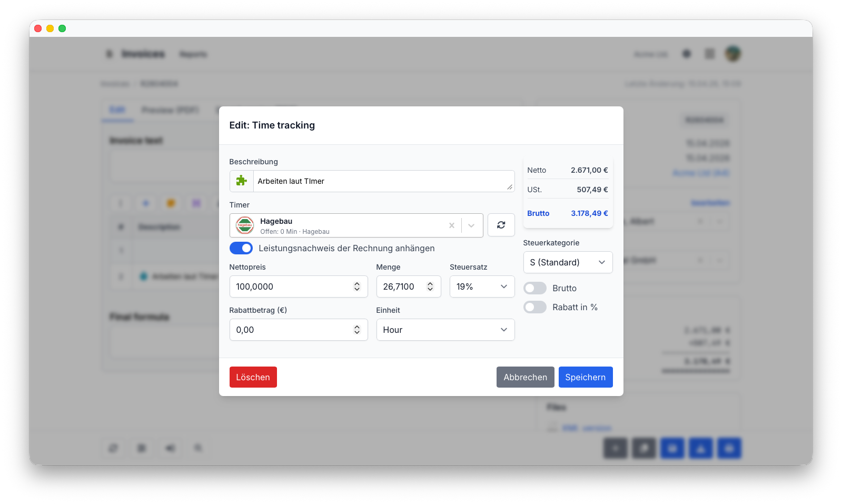Click the Nettopreis stepper arrows
The image size is (842, 504).
coord(357,286)
